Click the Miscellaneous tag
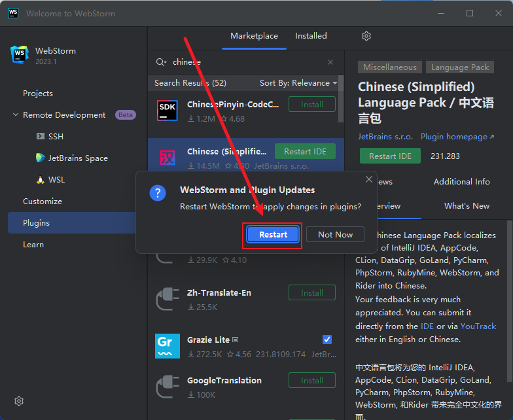The width and height of the screenshot is (513, 420). [390, 67]
